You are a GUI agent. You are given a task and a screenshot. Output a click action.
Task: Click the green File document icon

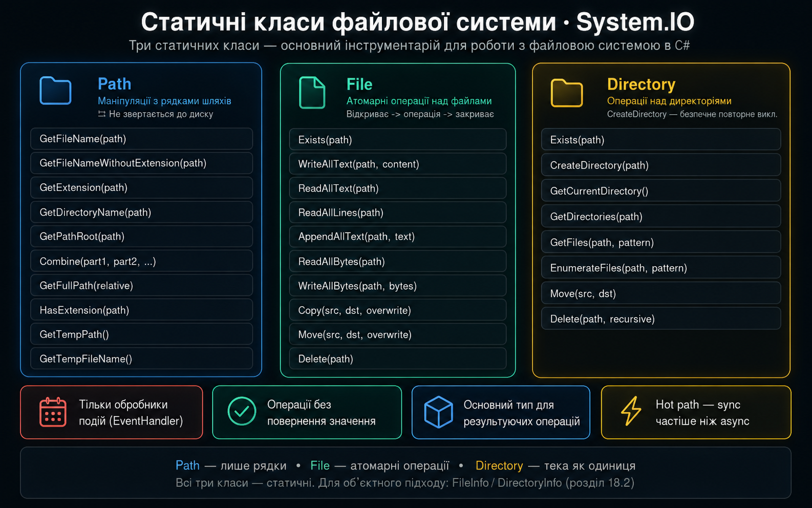pos(312,92)
